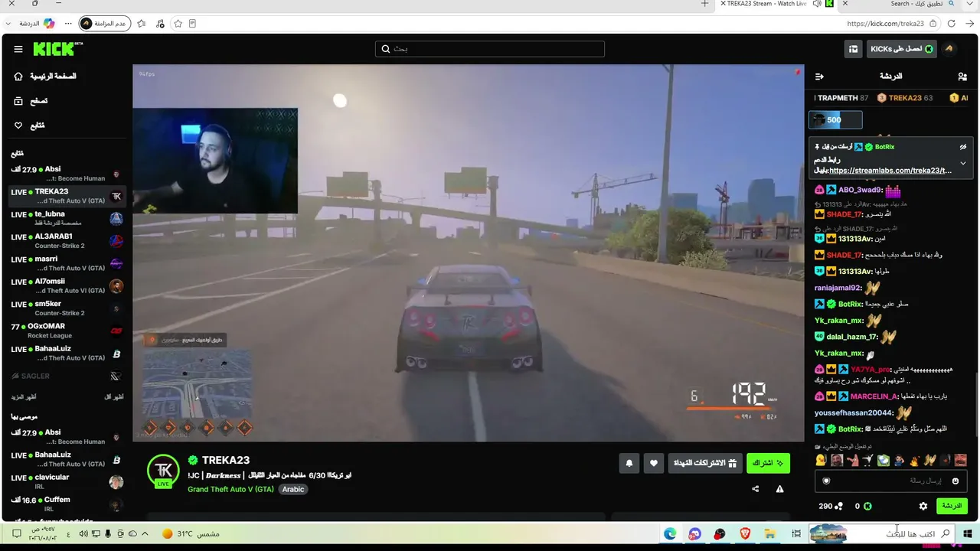Click the green get KICKs button
This screenshot has width=980, height=551.
(x=903, y=49)
